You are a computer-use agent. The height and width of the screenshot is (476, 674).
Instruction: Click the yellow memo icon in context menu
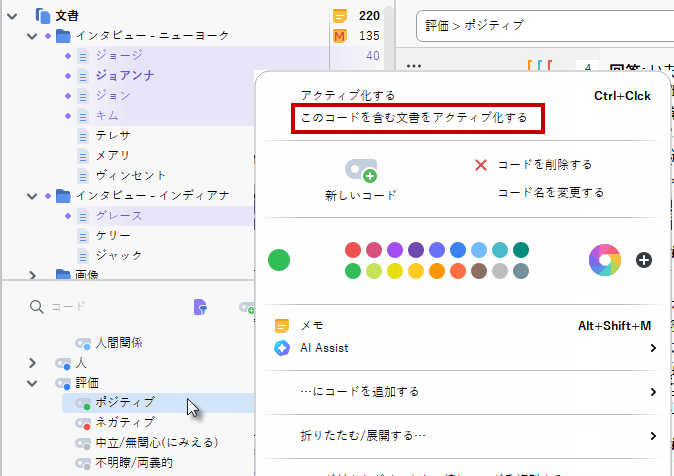282,326
